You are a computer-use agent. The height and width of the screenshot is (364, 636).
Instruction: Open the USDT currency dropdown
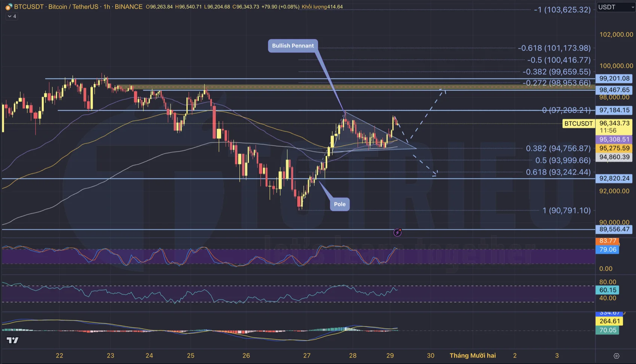(615, 7)
